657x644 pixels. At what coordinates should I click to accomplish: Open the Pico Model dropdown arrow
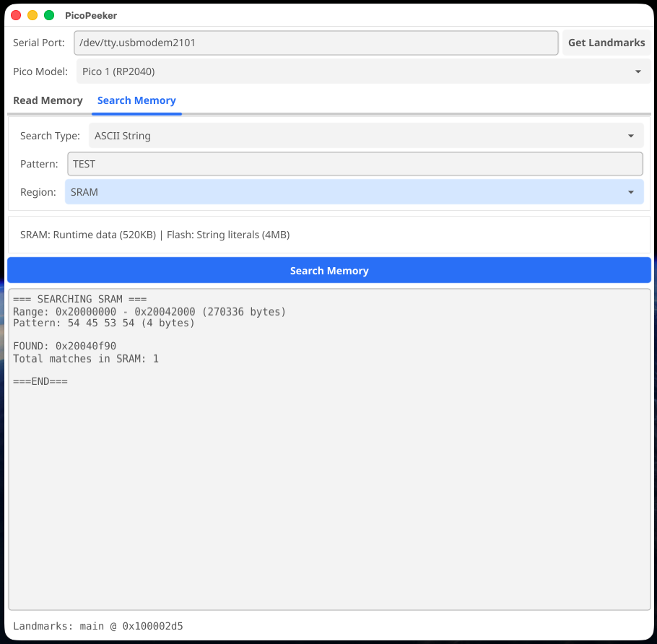(x=638, y=71)
